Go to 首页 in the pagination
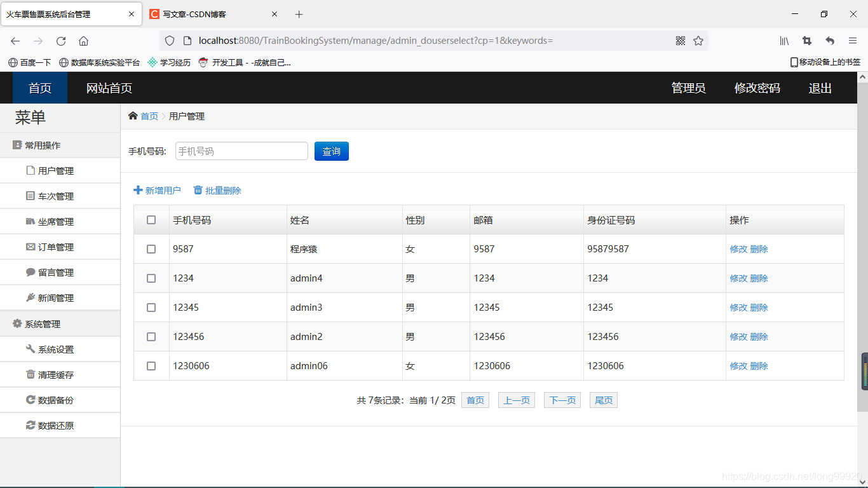 coord(475,400)
